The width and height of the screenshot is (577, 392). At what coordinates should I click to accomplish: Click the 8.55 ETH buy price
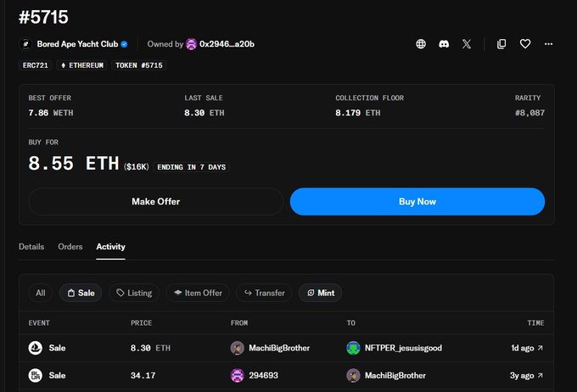point(74,164)
